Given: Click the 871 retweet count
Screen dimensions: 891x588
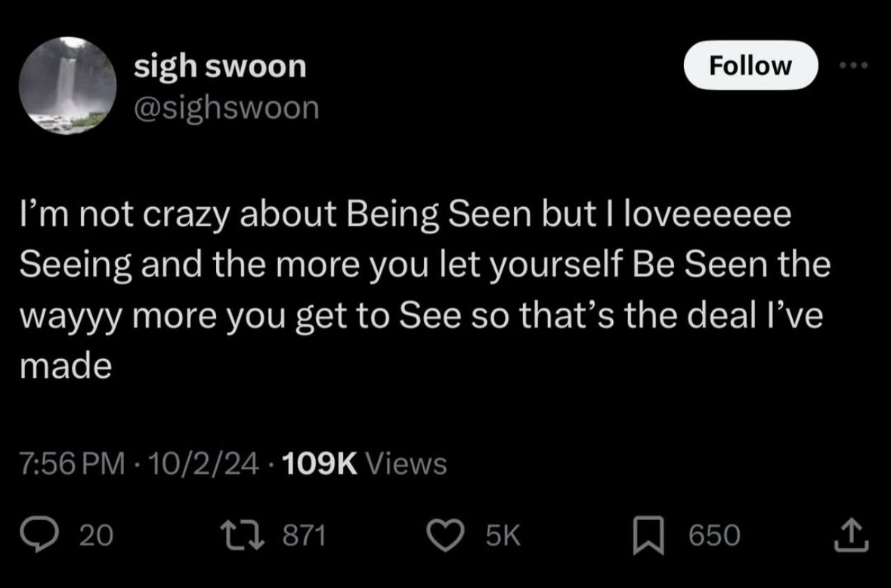Looking at the screenshot, I should pos(304,535).
